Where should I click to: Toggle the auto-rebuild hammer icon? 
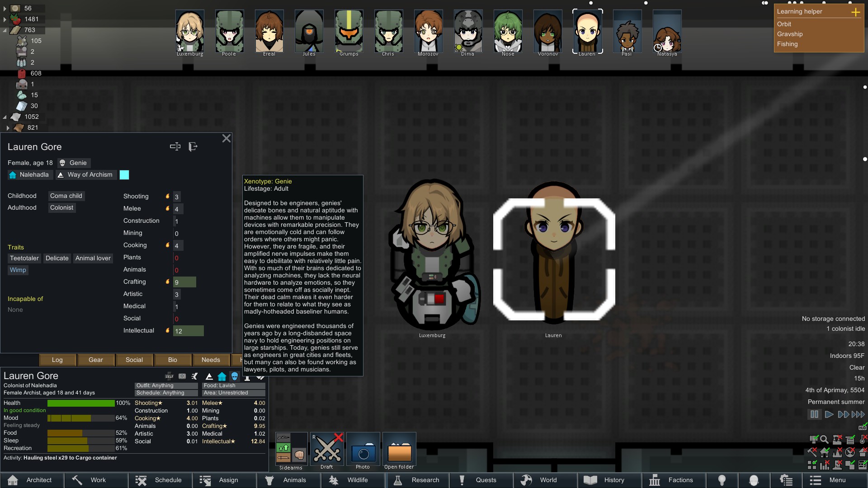point(812,452)
